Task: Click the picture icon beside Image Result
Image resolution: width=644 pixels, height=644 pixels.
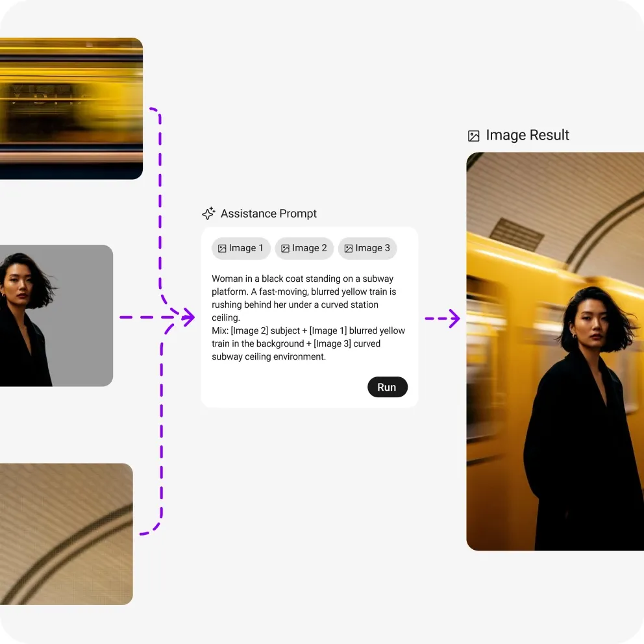Action: pyautogui.click(x=473, y=136)
